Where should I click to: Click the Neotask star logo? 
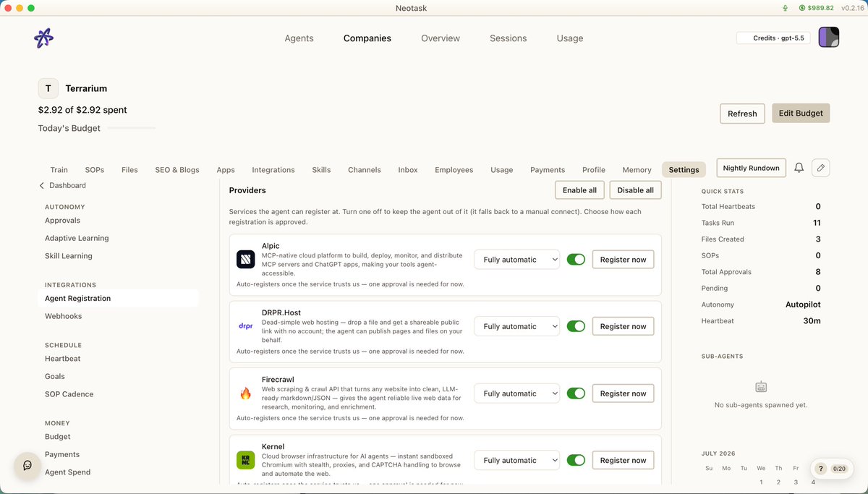(44, 38)
